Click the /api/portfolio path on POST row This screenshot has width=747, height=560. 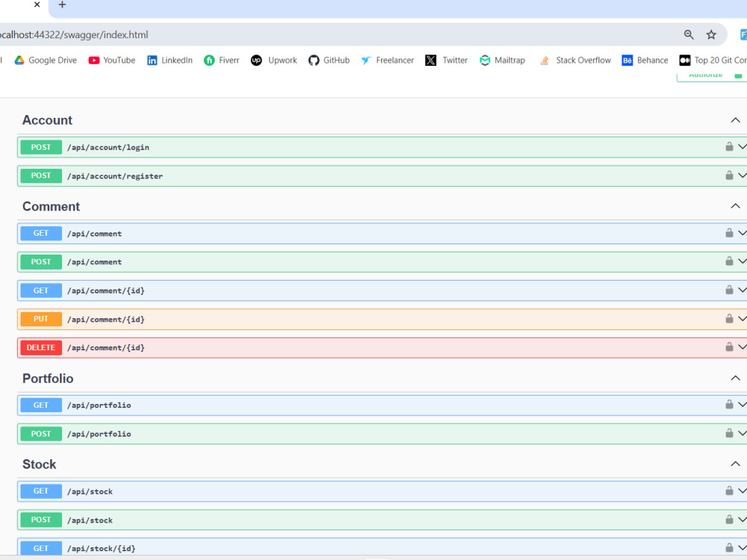tap(99, 434)
